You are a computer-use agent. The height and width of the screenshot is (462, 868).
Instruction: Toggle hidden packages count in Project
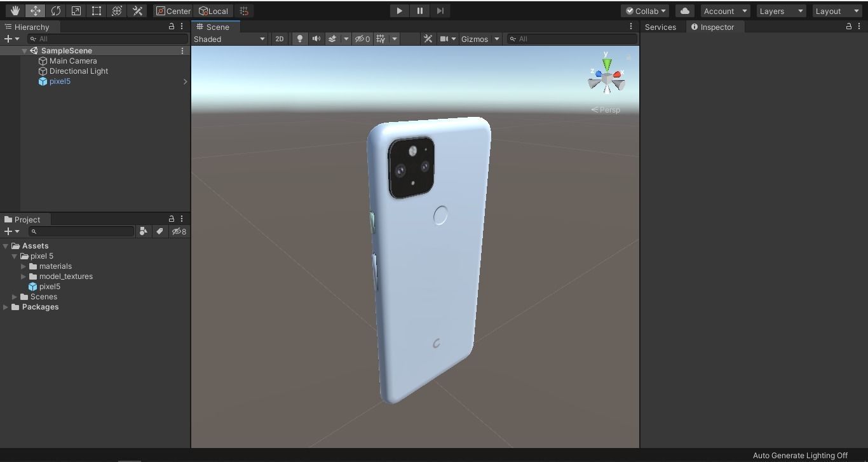coord(179,231)
